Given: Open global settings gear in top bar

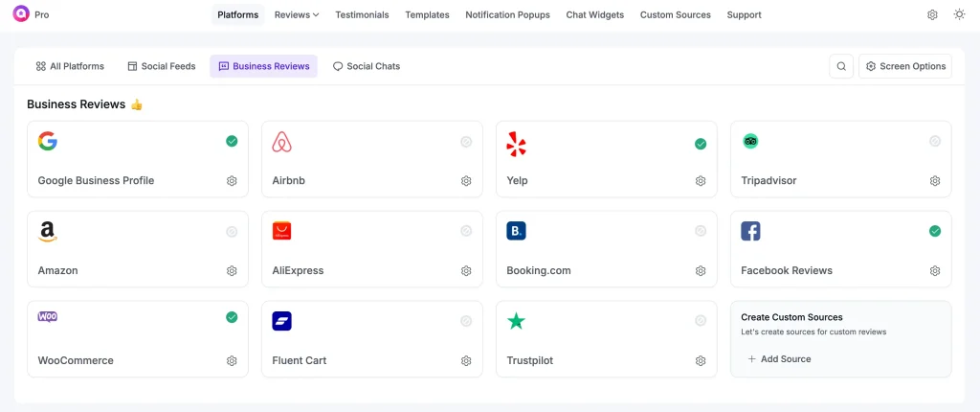Looking at the screenshot, I should click(x=932, y=14).
